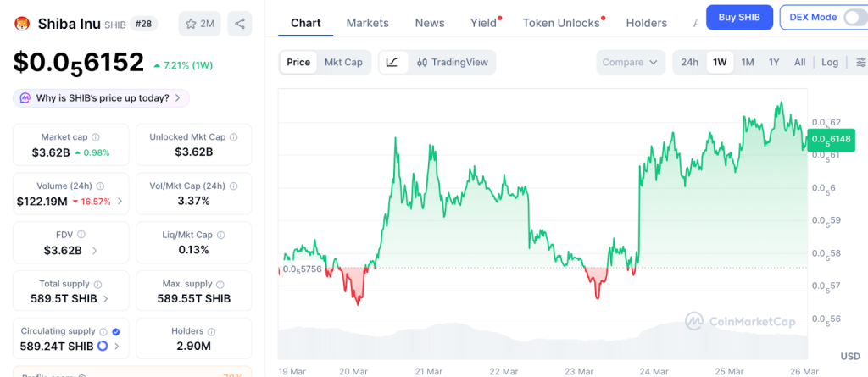Open the TradingView chart view
Image resolution: width=868 pixels, height=377 pixels.
[x=452, y=62]
